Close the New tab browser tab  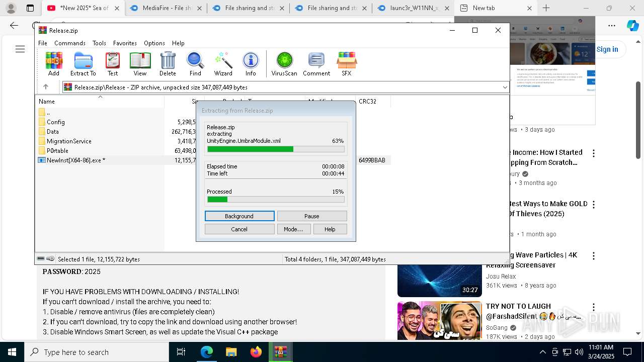point(529,8)
